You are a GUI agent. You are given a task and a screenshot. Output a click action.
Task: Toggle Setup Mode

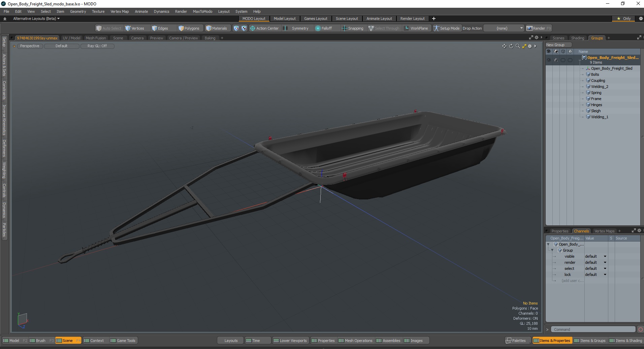[447, 28]
